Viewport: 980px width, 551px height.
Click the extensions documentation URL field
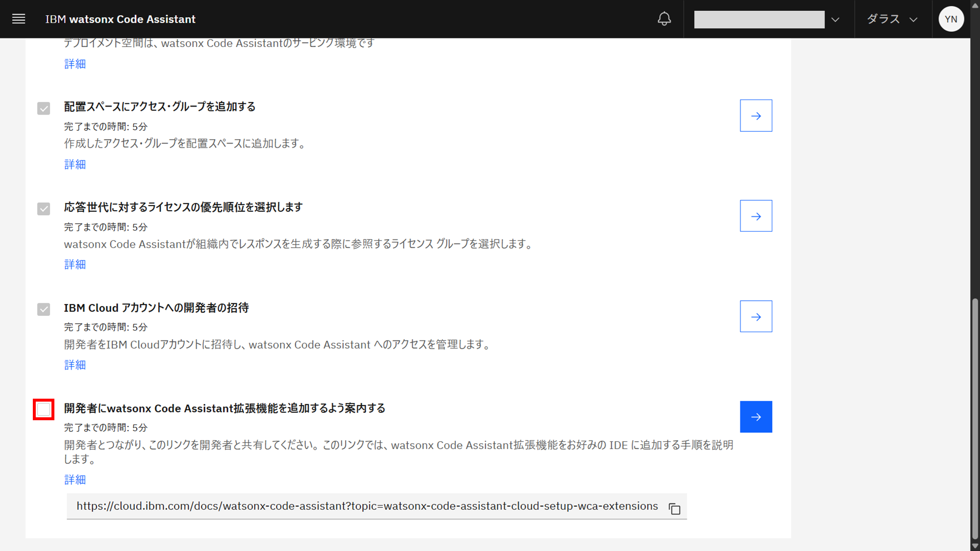click(367, 506)
